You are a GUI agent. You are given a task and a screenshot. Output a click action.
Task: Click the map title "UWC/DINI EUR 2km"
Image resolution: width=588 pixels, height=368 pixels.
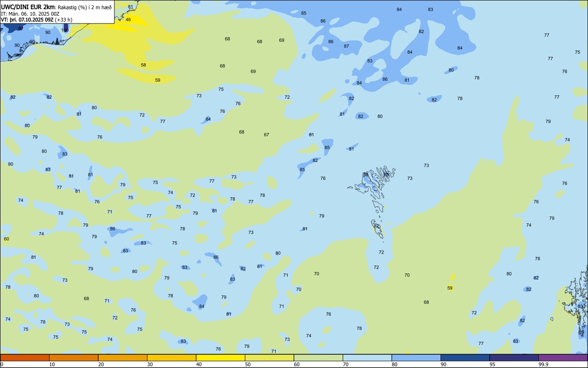[x=28, y=7]
